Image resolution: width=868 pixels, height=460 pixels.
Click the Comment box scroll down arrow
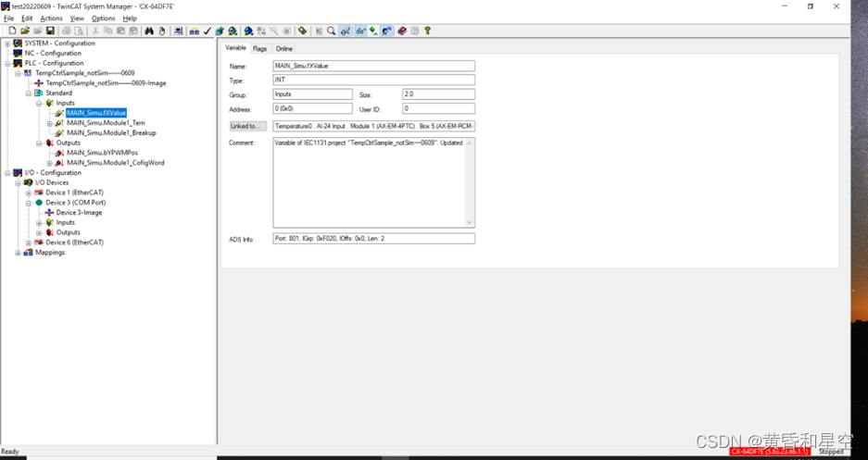pos(470,223)
